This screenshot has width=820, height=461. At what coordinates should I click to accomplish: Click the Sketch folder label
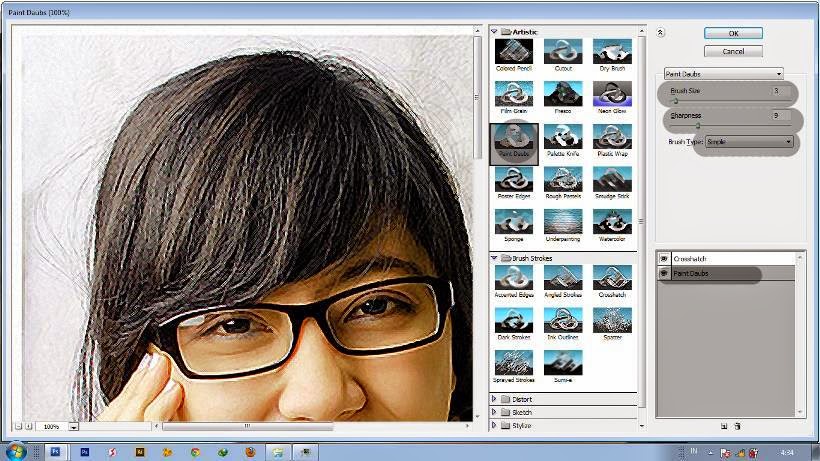(x=521, y=412)
